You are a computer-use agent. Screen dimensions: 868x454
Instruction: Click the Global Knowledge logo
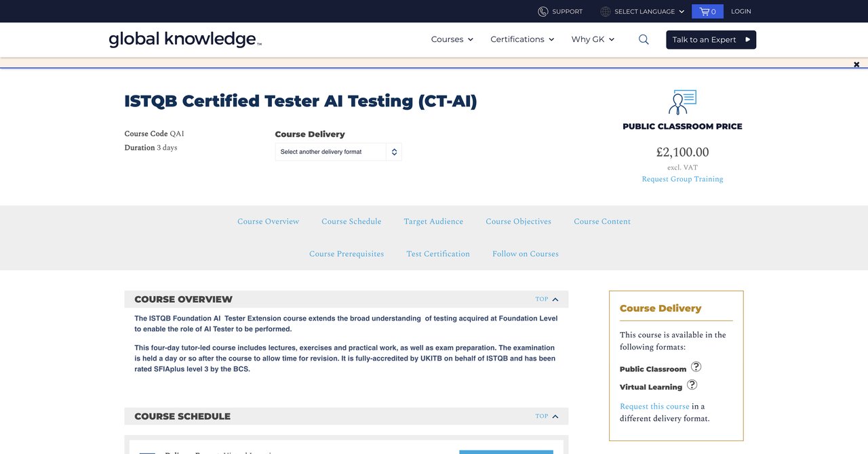185,39
